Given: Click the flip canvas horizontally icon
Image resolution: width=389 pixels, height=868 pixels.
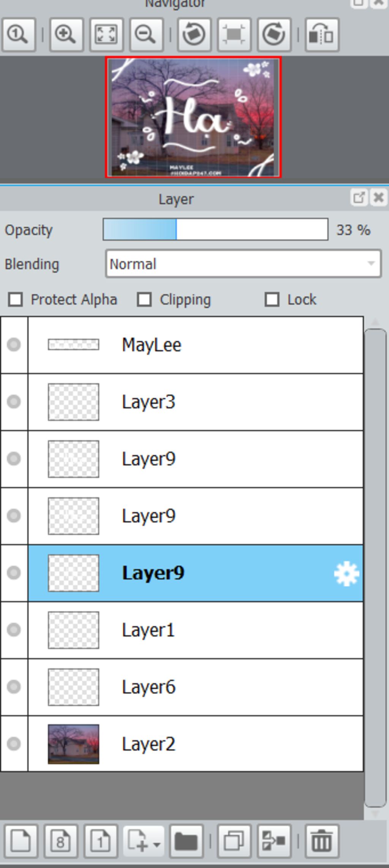Looking at the screenshot, I should coord(322,35).
